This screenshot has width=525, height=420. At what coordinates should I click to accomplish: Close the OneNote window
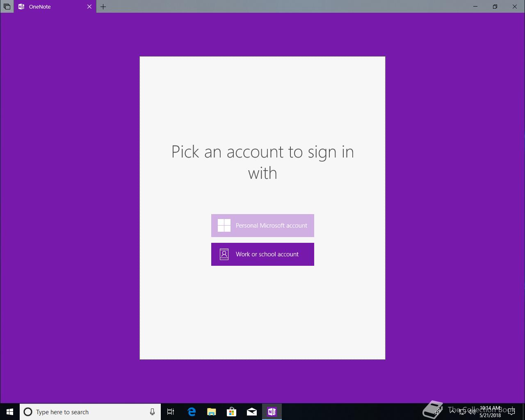(x=515, y=7)
